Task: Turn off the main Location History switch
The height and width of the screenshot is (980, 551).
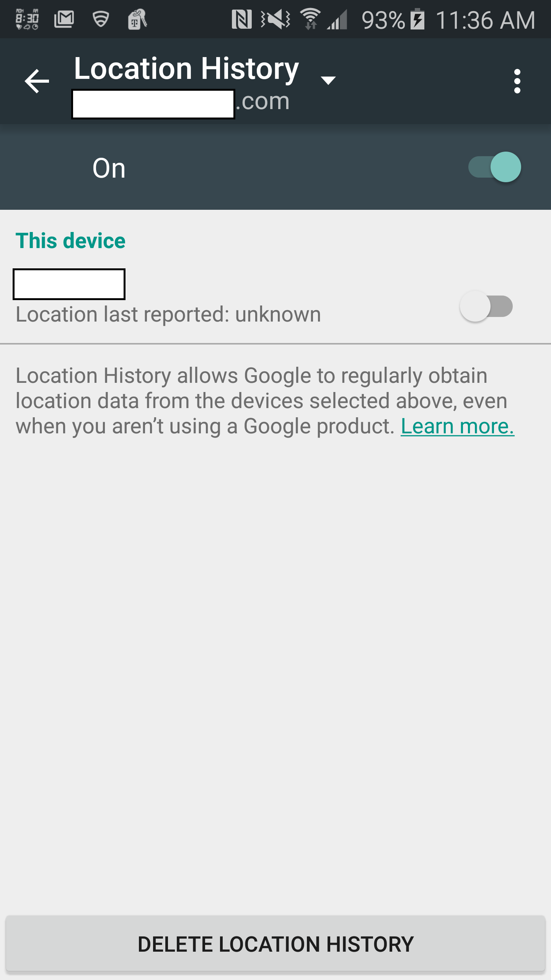Action: pos(495,167)
